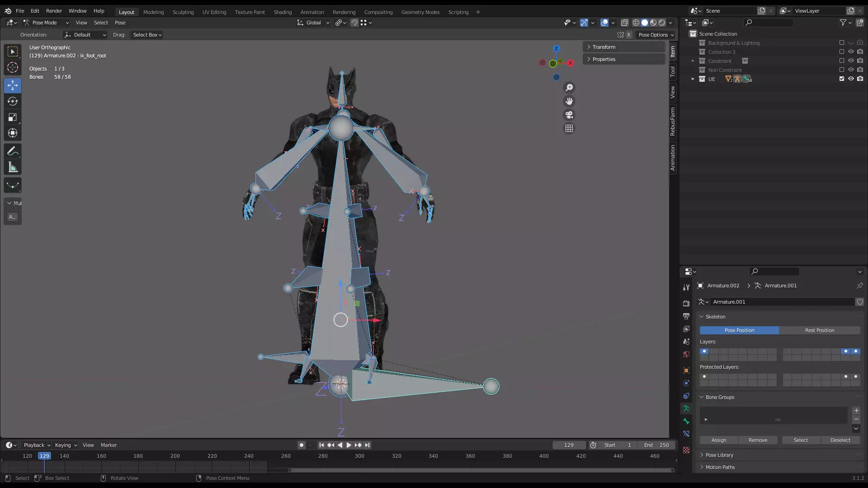868x488 pixels.
Task: Click the viewport zoom magnifier icon
Action: tap(569, 88)
